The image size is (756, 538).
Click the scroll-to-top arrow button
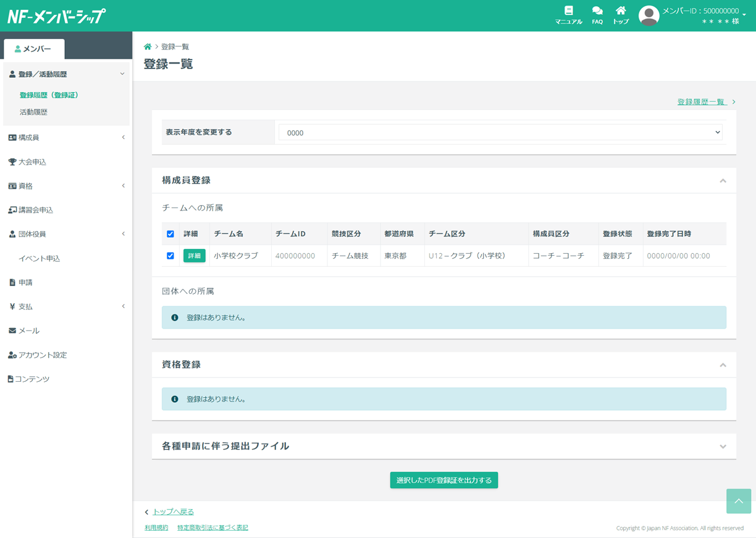pyautogui.click(x=739, y=501)
